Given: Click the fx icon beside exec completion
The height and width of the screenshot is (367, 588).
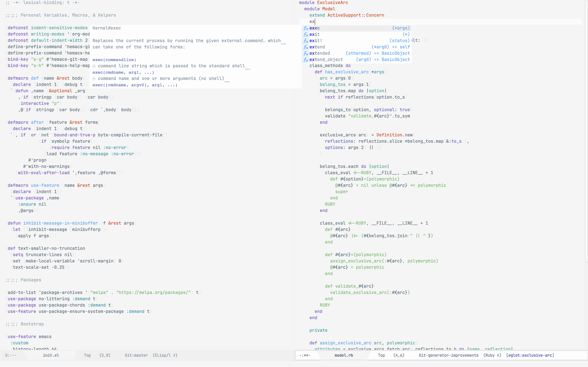Looking at the screenshot, I should 306,28.
